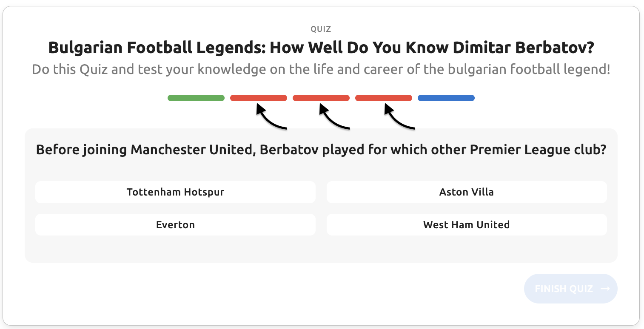Click the grey quiz subtitle description

coord(321,69)
